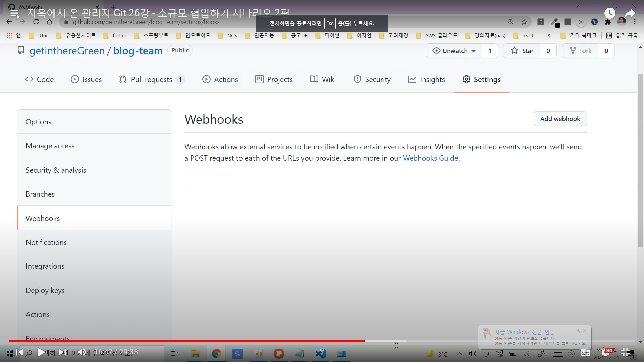
Task: Go back with the browser back arrow
Action: pos(9,22)
